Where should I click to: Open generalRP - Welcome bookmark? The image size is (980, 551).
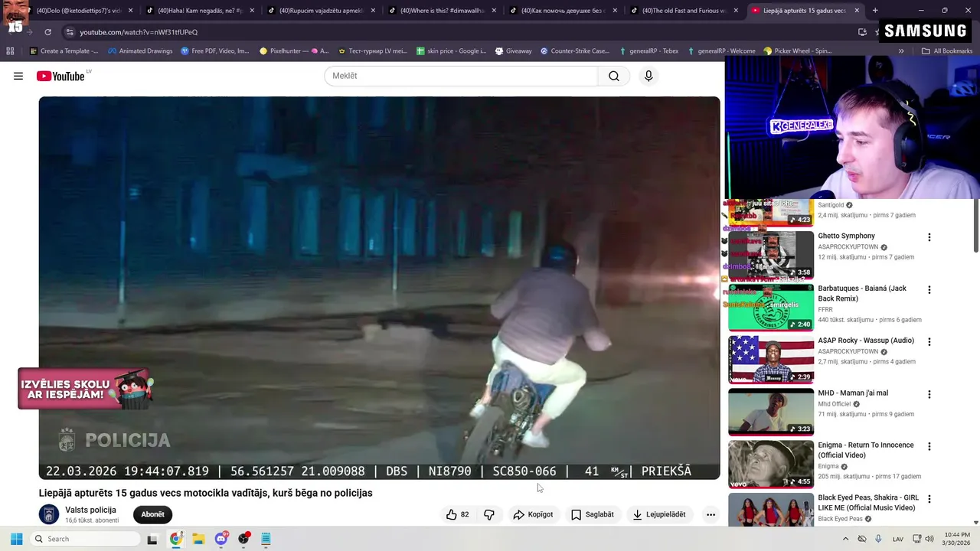click(x=721, y=51)
